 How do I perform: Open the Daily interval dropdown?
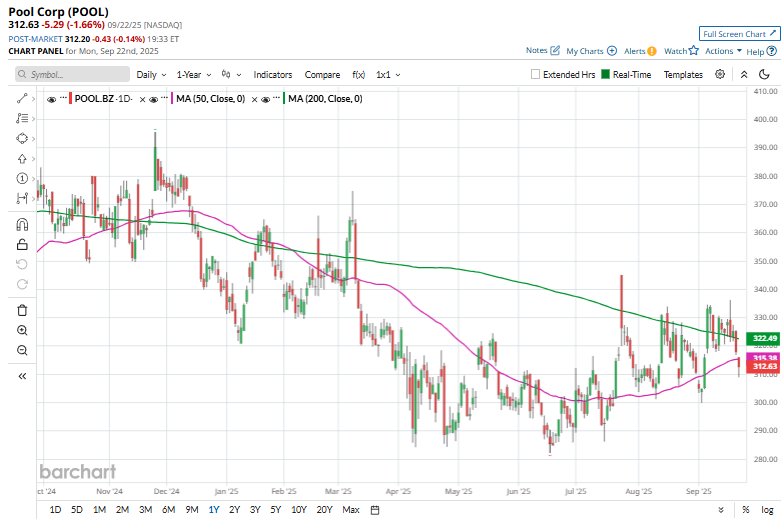click(151, 74)
